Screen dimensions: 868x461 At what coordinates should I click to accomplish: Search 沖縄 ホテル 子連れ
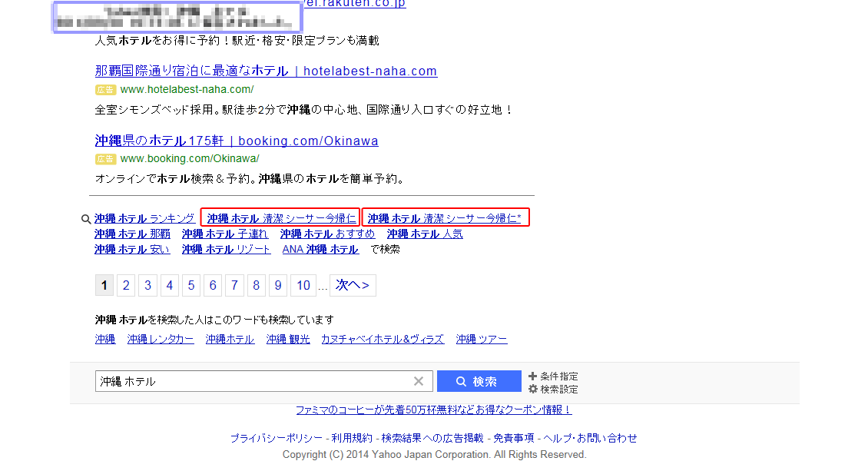225,234
